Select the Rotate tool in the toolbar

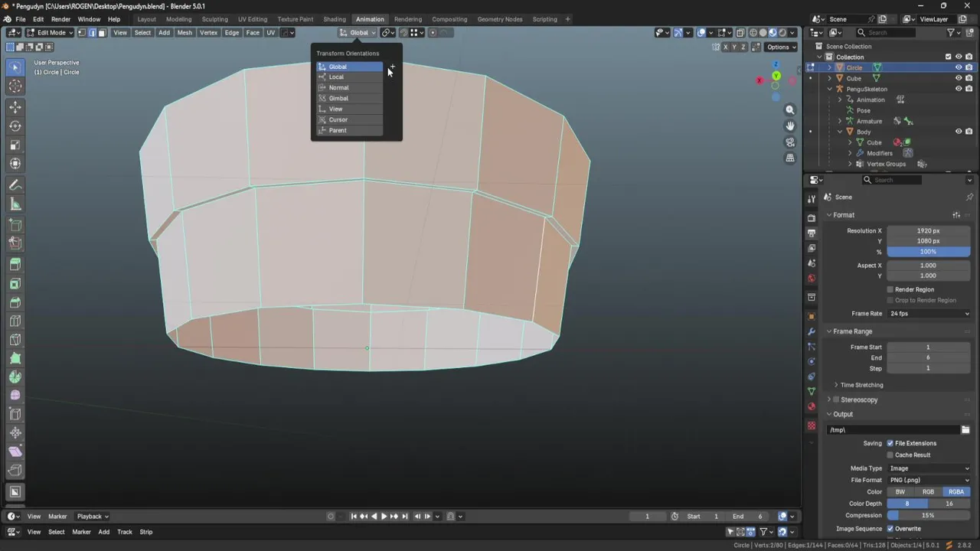(15, 126)
